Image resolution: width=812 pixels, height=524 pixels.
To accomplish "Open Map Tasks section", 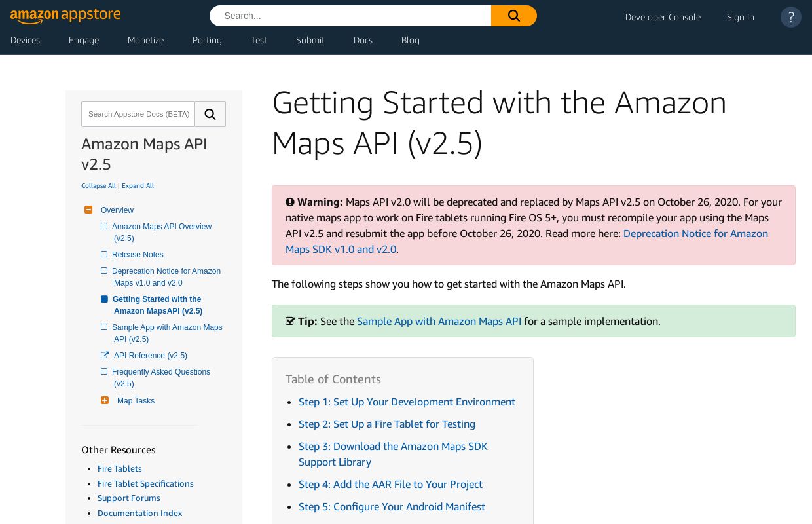I will 136,401.
